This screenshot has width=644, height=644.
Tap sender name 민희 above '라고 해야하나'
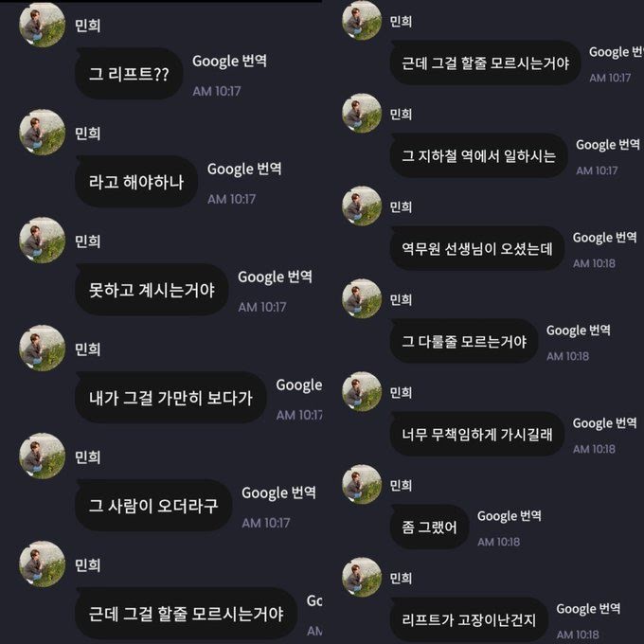point(87,134)
